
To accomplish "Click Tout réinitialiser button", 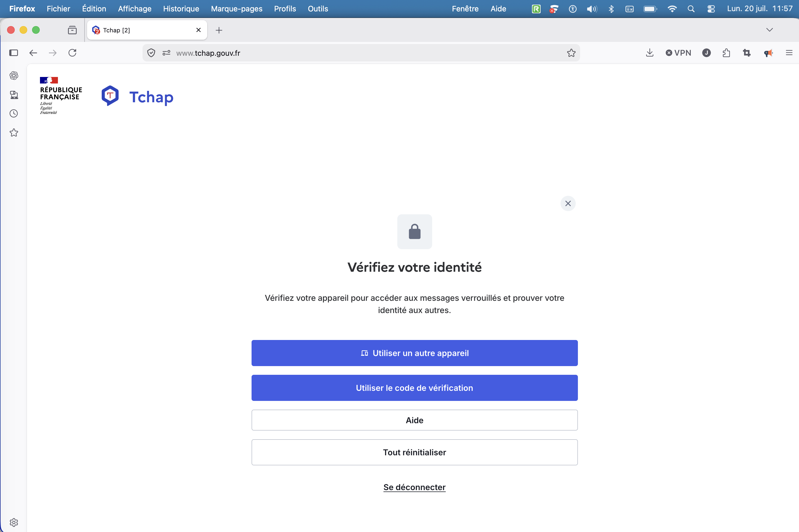I will click(414, 452).
